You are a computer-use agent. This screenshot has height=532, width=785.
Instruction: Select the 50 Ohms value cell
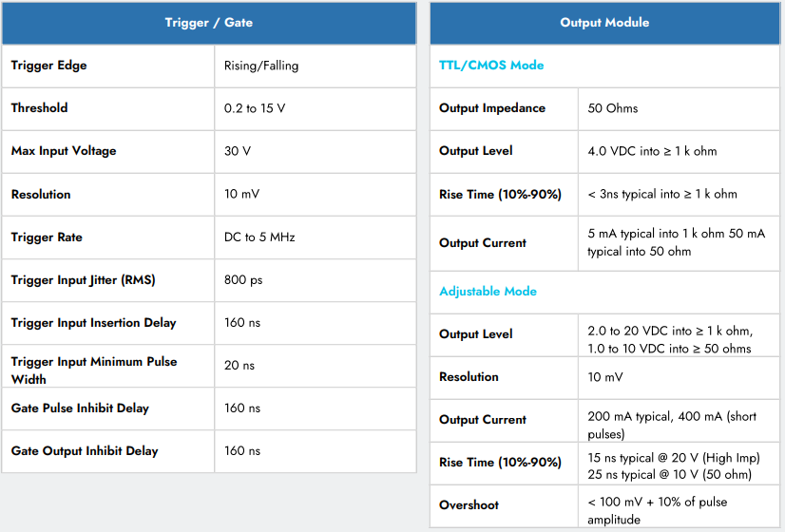coord(614,108)
